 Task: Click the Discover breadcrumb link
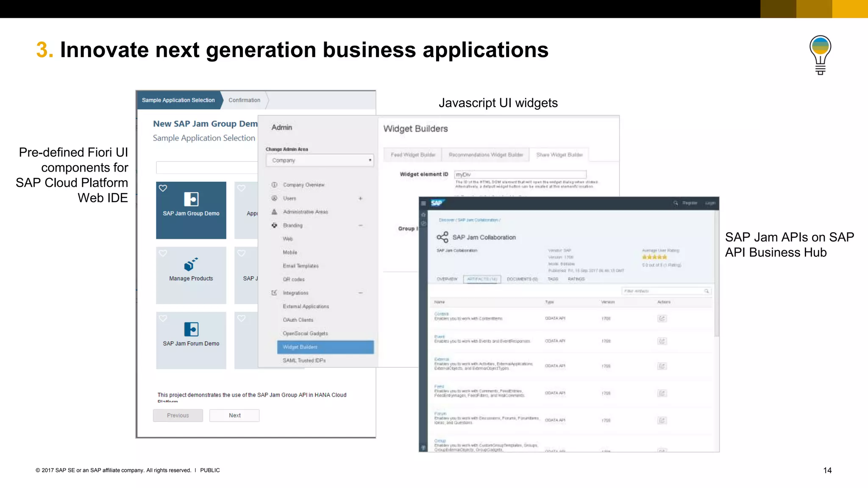click(446, 220)
